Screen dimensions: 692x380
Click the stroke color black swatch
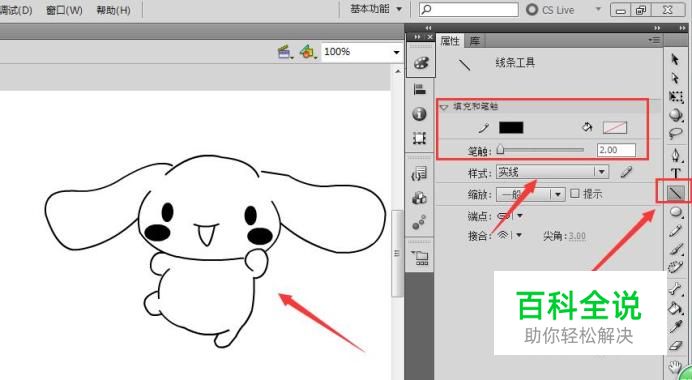tap(511, 128)
